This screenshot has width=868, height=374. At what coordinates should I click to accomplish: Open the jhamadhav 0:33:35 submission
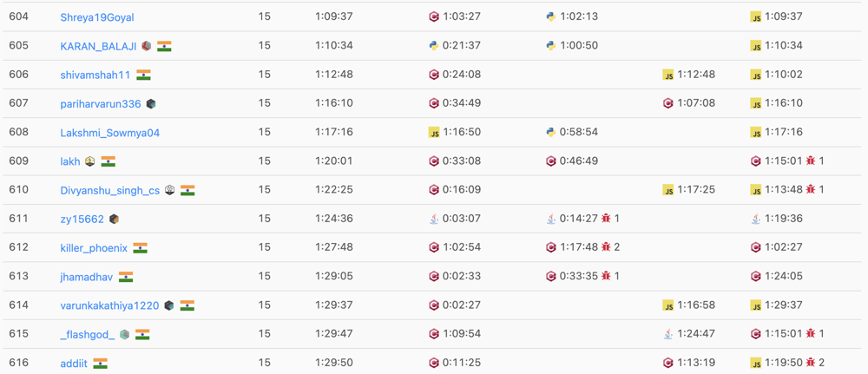[579, 277]
